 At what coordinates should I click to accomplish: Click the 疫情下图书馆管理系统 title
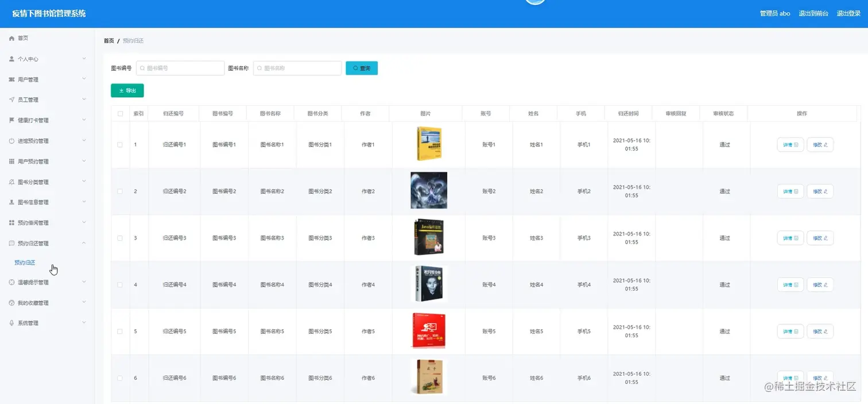[49, 13]
